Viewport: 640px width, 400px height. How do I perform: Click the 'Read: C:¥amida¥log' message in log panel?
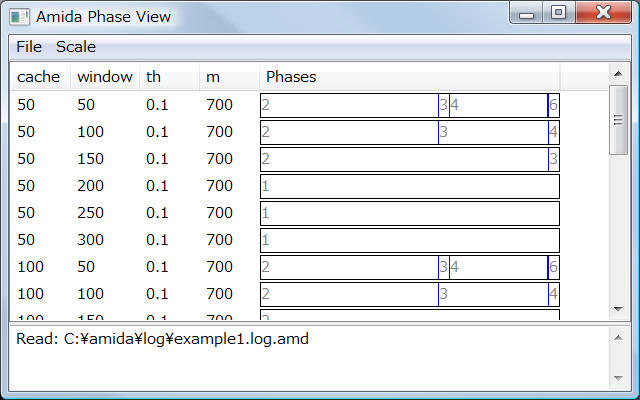coord(163,339)
